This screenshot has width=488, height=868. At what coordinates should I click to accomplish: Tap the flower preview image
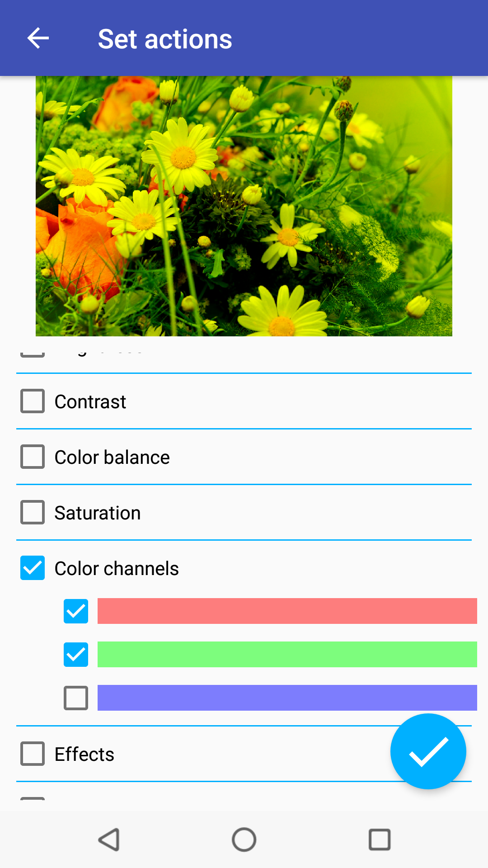point(244,206)
